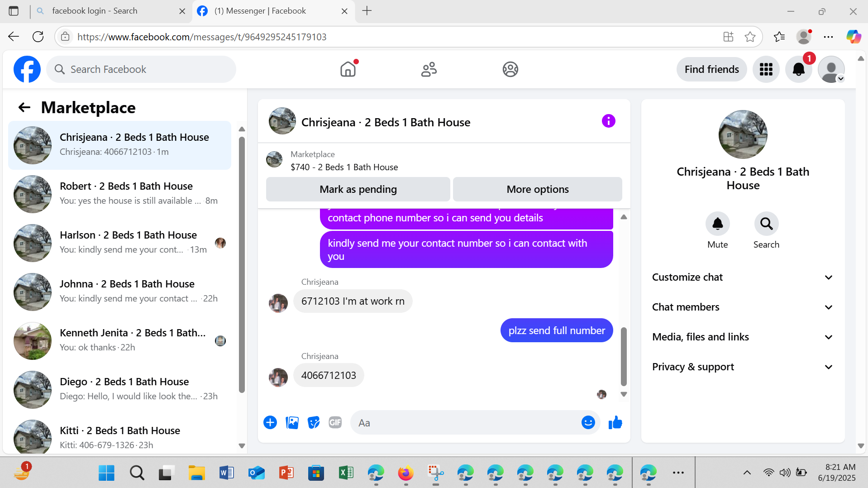This screenshot has height=488, width=868.
Task: Open Copilot in the browser toolbar
Action: [854, 37]
